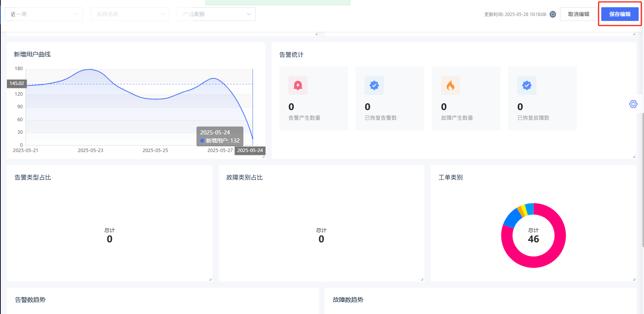Click 保存编辑 button
644x314 pixels.
pyautogui.click(x=620, y=14)
